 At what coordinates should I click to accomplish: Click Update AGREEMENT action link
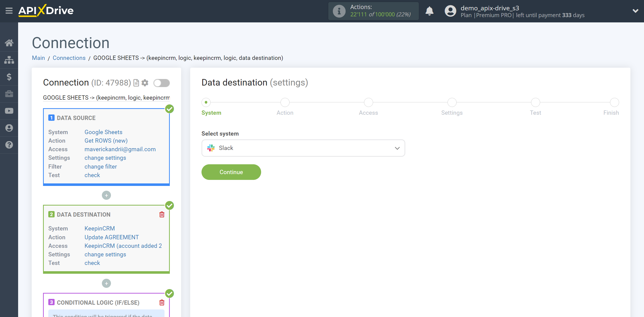[x=112, y=237]
